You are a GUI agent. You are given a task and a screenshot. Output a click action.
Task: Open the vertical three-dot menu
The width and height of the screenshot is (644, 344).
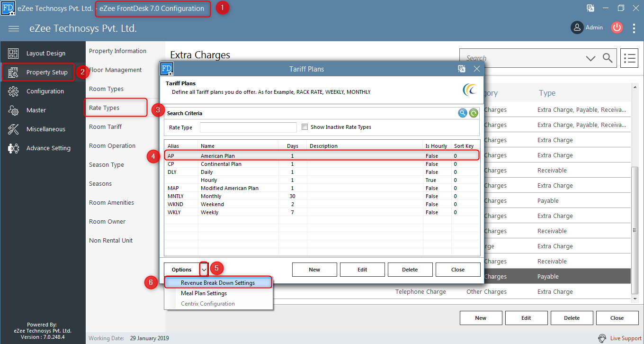(x=634, y=28)
